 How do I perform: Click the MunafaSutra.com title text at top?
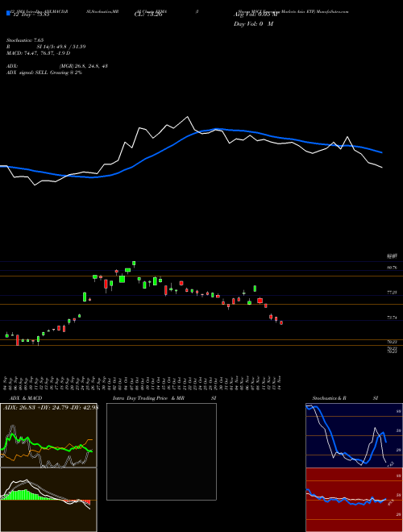(x=292, y=11)
